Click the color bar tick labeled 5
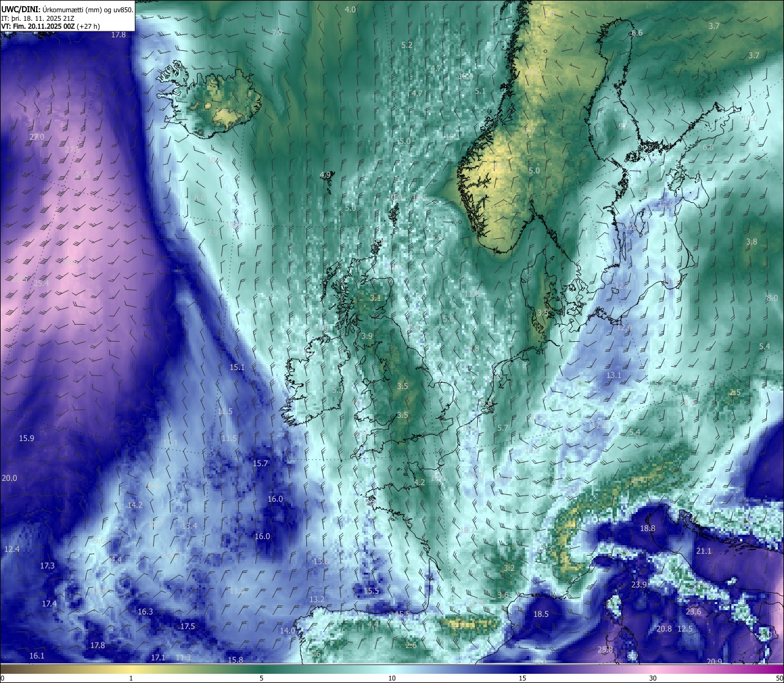 pos(262,678)
